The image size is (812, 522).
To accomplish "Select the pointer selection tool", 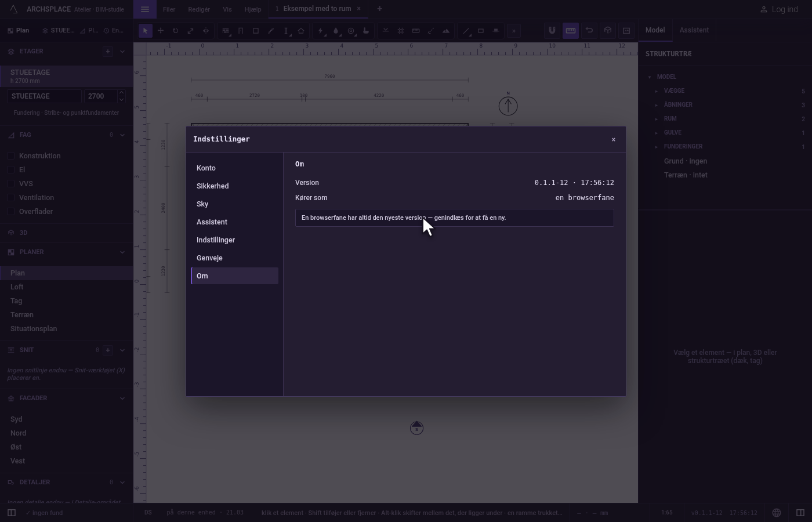I will 146,31.
